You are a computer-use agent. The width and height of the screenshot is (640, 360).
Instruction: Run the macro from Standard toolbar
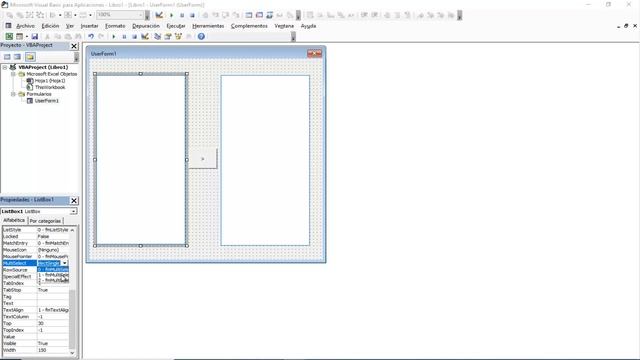click(113, 36)
